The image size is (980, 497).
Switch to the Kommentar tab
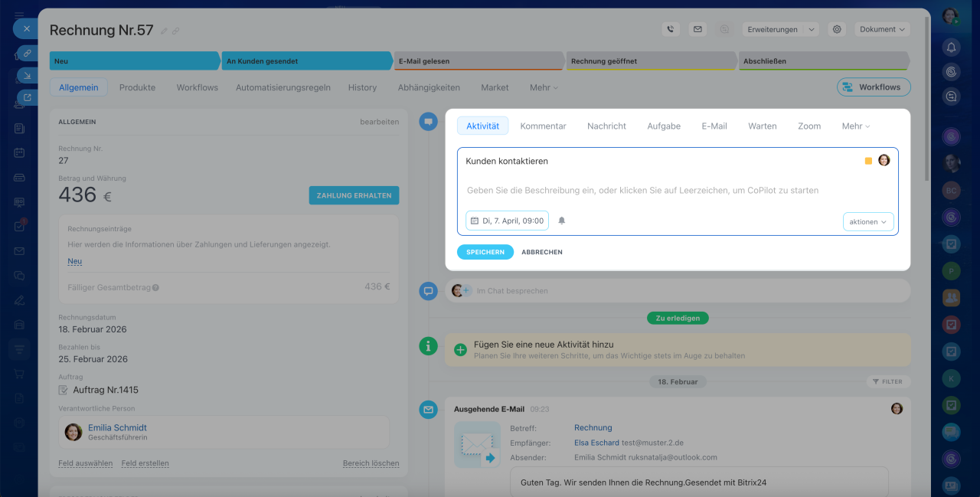pos(543,126)
